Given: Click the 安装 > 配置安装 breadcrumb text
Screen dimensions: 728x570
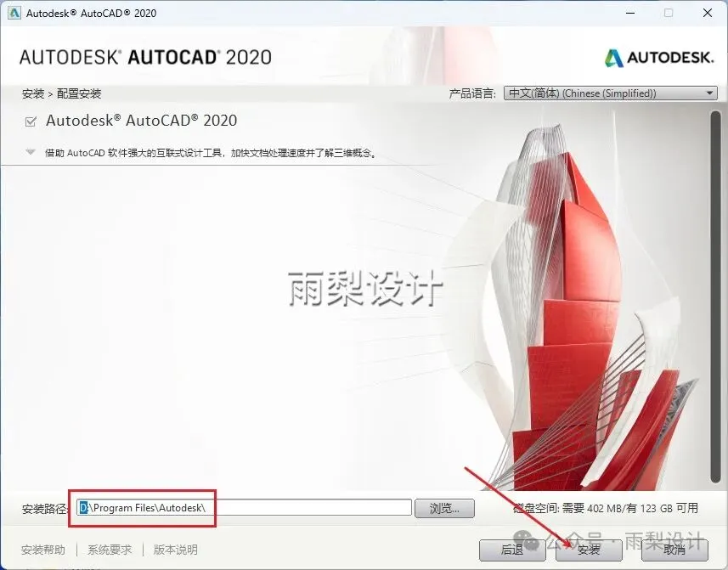Looking at the screenshot, I should click(x=61, y=93).
